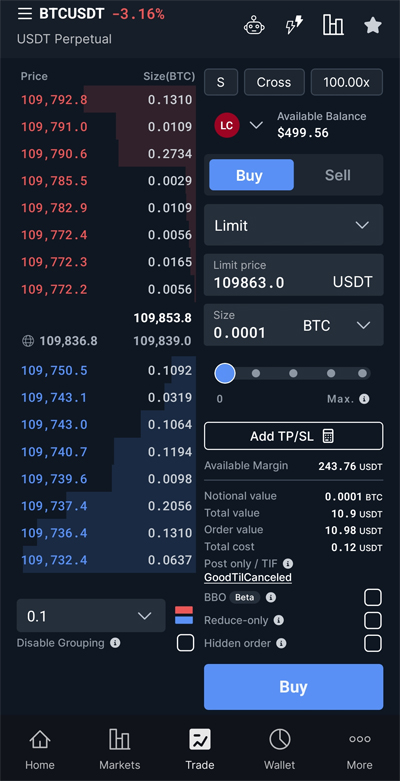Toggle the Disable Grouping checkbox

tap(186, 643)
